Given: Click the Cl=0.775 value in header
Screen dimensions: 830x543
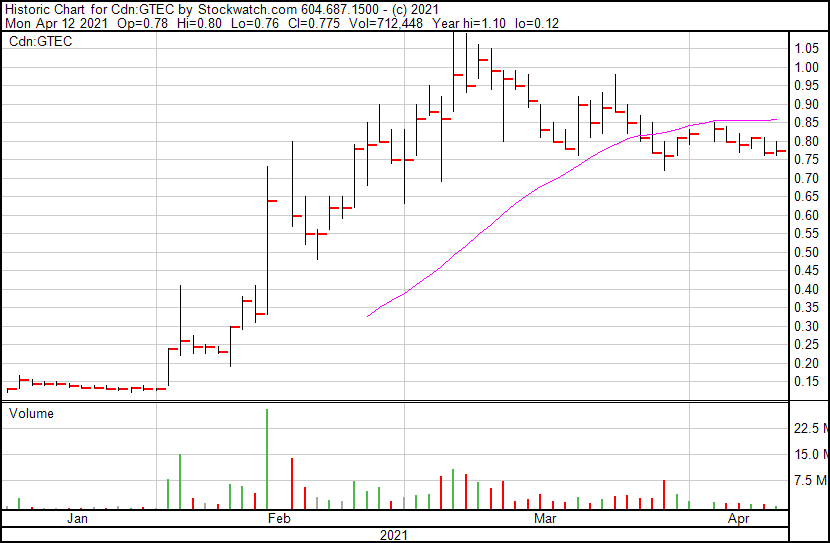Looking at the screenshot, I should 314,23.
